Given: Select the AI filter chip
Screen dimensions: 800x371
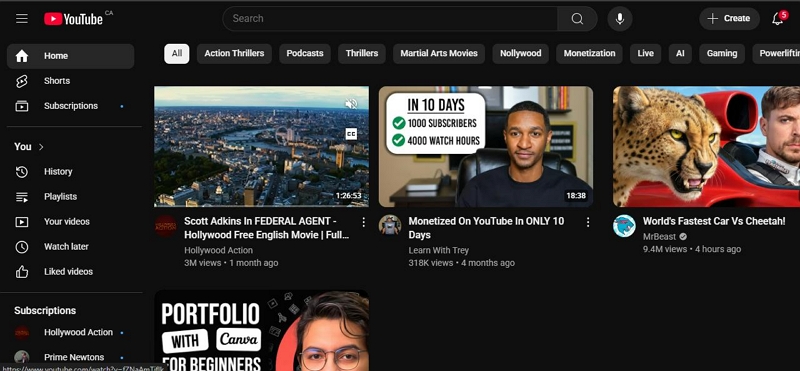Looking at the screenshot, I should [x=680, y=54].
